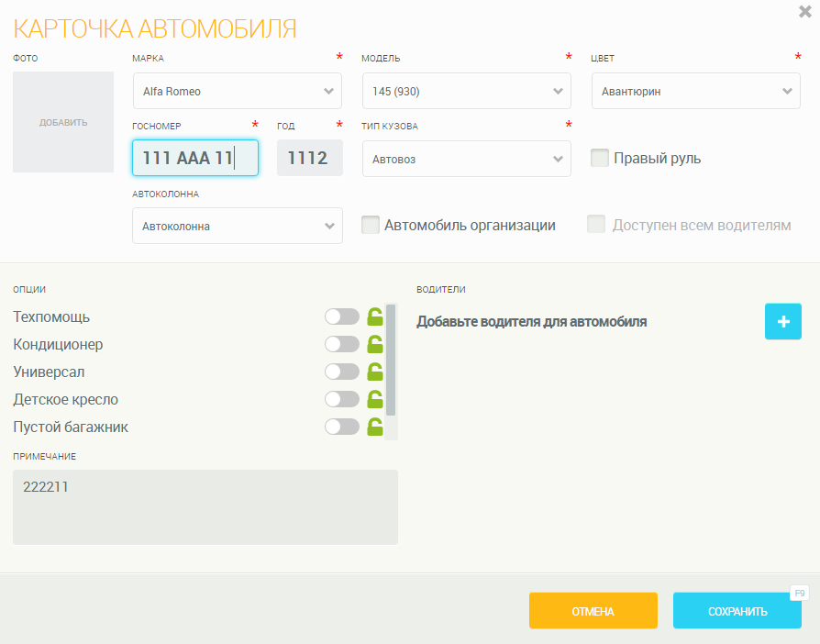Click the lock icon next to Детское кресло
The image size is (820, 644).
point(374,399)
